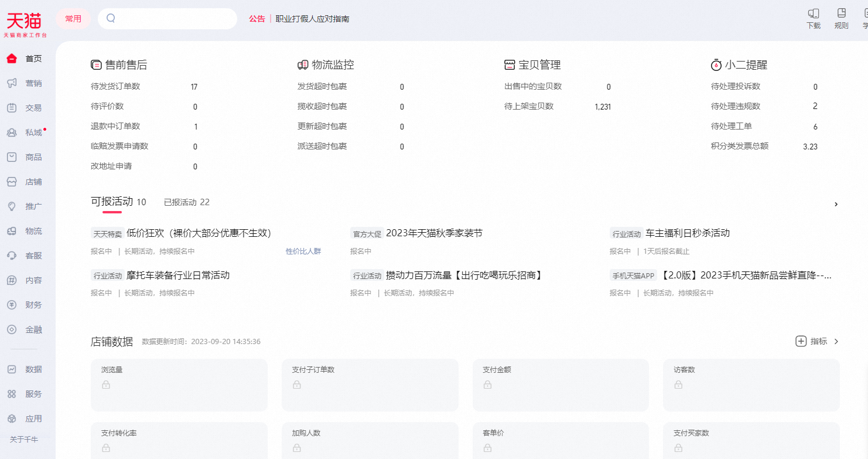
Task: Open 数据 chart icon in sidebar
Action: (12, 369)
